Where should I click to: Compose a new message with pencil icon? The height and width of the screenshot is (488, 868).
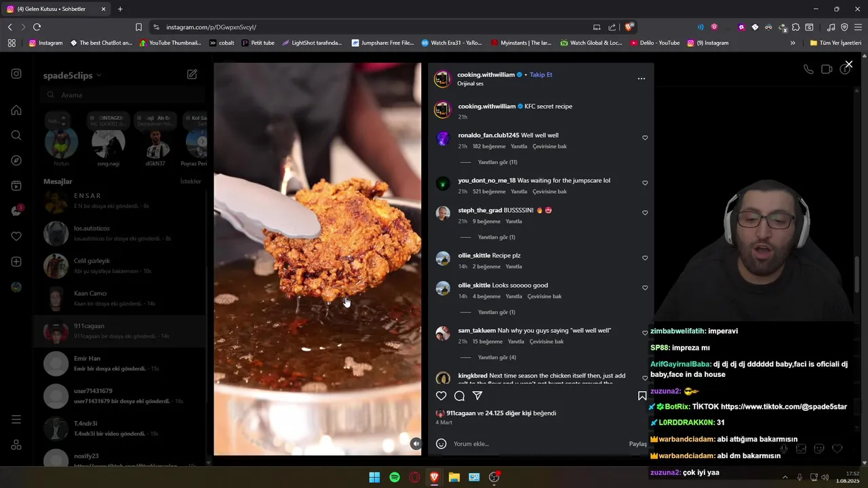[x=192, y=75]
